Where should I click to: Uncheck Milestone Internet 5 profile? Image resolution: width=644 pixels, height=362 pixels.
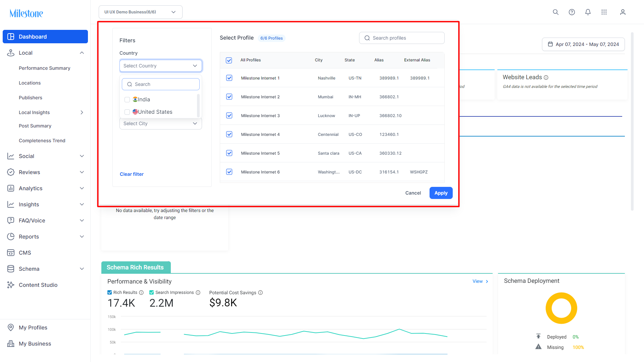pyautogui.click(x=229, y=153)
